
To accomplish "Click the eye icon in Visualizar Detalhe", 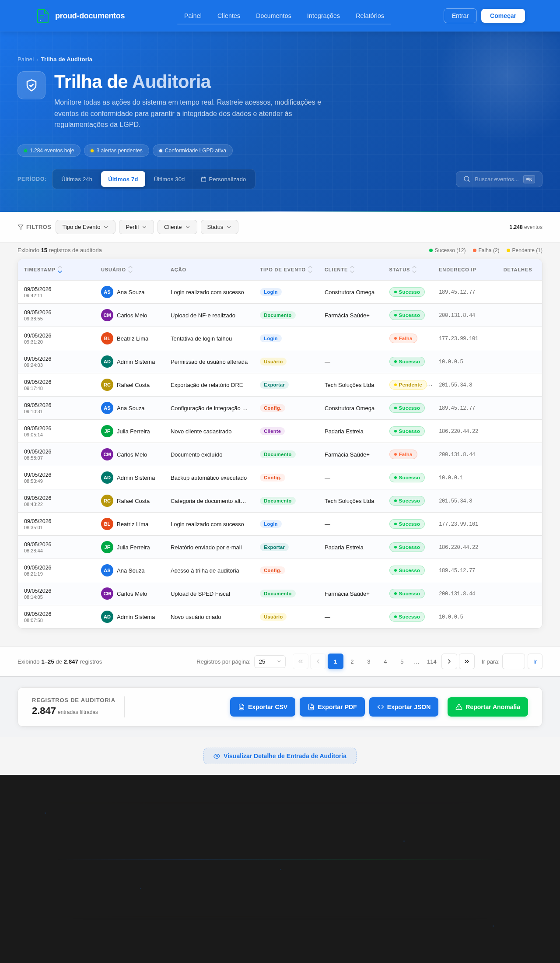I will (217, 756).
